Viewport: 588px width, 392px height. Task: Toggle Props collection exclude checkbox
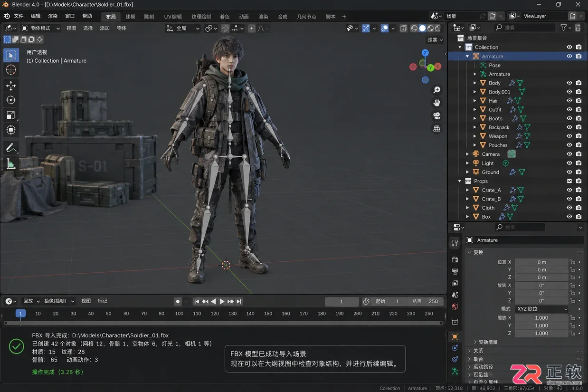(569, 181)
